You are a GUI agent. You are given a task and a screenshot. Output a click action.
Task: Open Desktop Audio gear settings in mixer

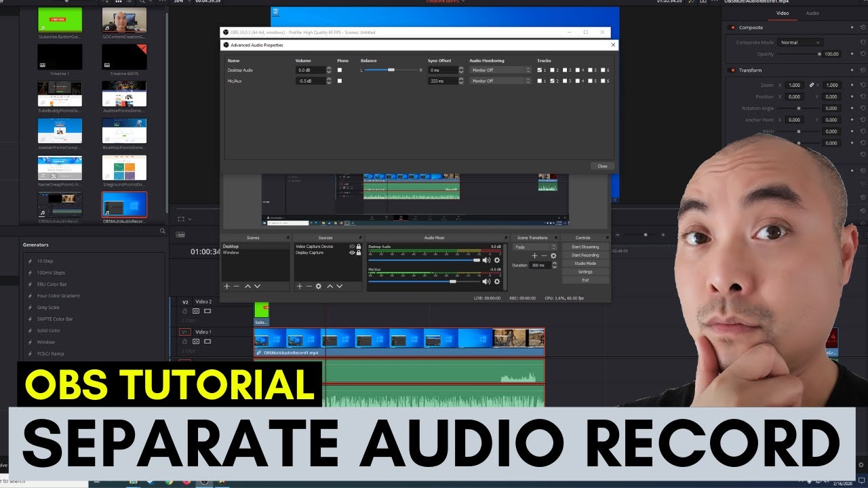pos(497,260)
